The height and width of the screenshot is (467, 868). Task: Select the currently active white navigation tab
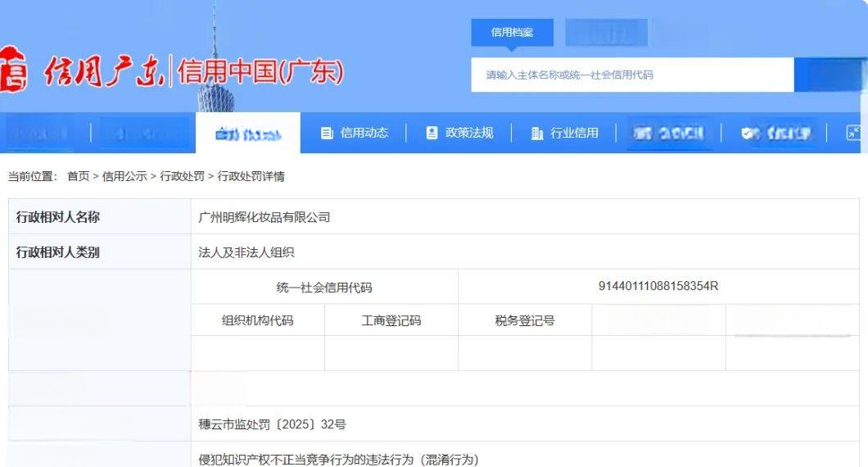(248, 133)
